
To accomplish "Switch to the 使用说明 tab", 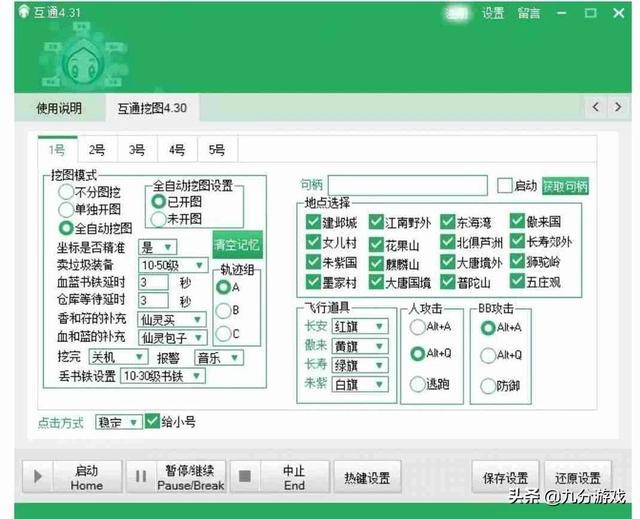I will [x=59, y=108].
